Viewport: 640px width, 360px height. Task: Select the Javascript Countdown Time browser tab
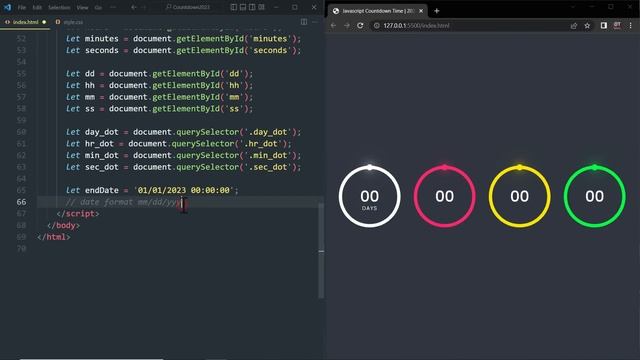(378, 11)
